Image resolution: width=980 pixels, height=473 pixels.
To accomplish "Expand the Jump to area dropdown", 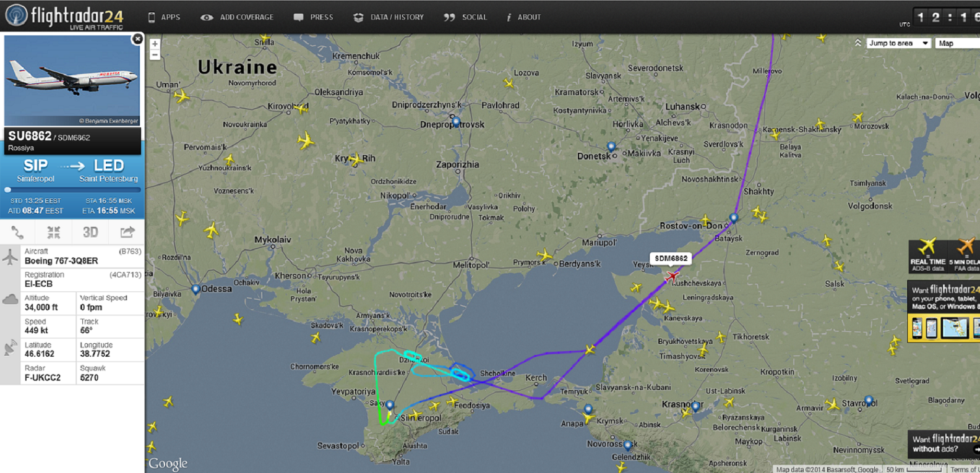I will (898, 43).
